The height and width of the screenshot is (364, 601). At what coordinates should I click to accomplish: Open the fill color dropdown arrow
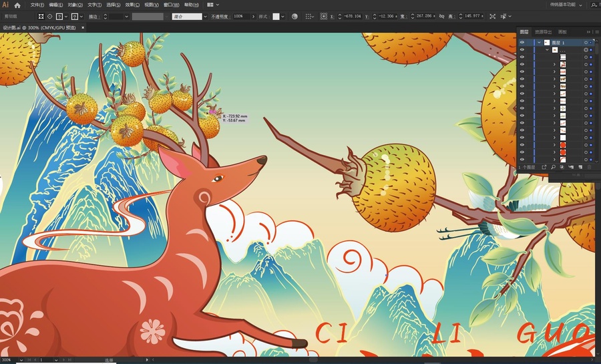coord(66,17)
